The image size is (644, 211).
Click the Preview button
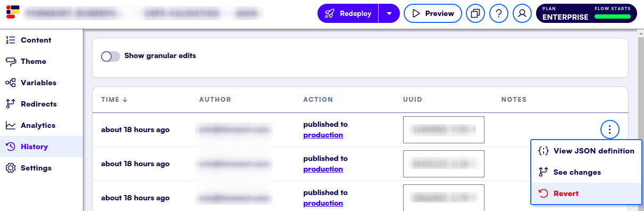432,13
